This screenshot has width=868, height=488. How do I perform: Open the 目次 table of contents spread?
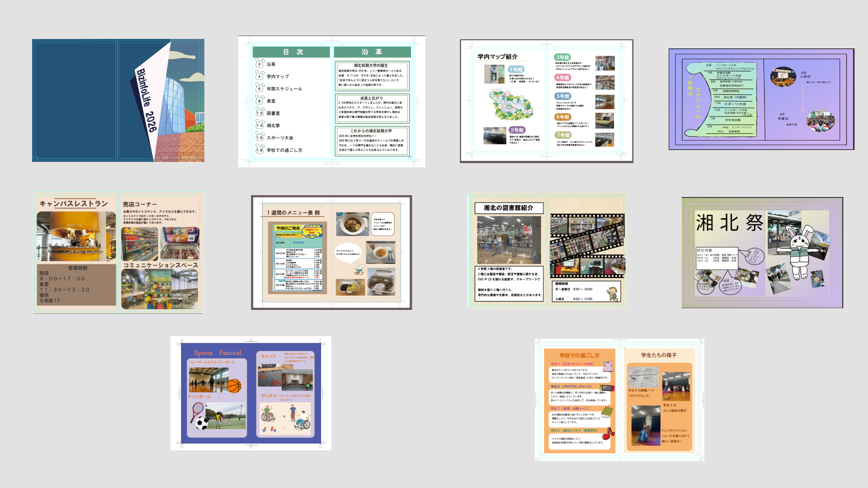point(331,101)
